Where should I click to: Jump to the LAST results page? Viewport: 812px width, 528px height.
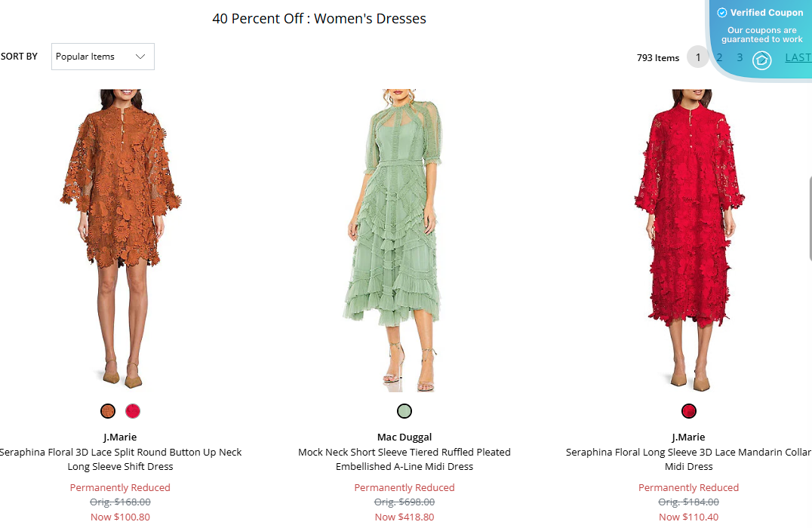coord(798,57)
